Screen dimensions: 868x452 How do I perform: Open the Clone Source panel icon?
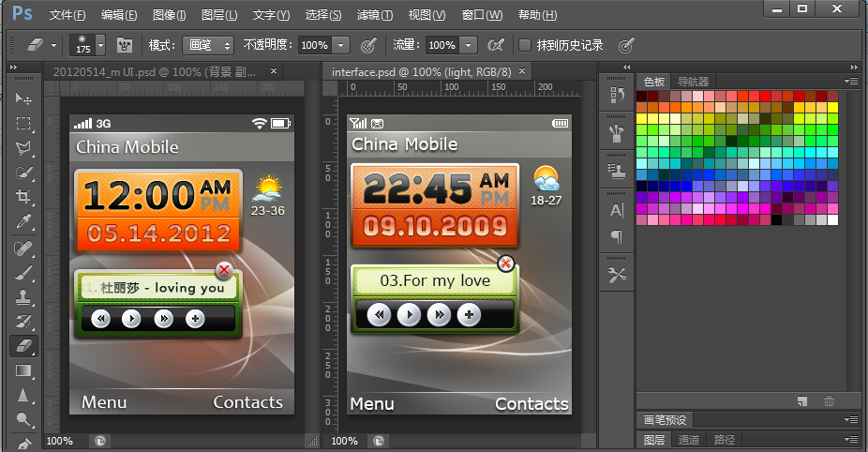617,173
